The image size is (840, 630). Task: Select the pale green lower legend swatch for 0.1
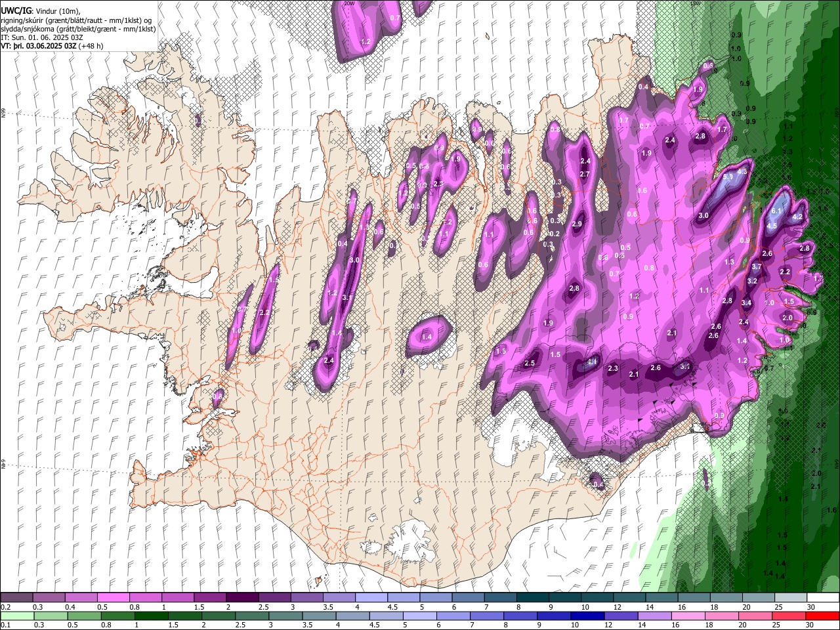point(17,616)
